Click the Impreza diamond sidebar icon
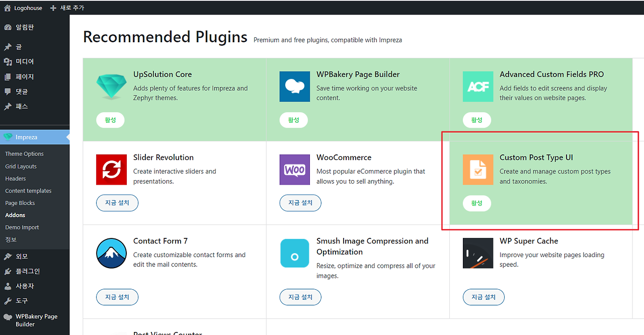The width and height of the screenshot is (644, 335). click(x=8, y=137)
